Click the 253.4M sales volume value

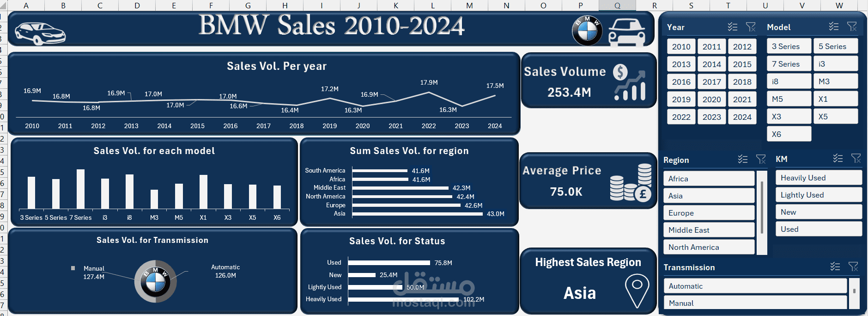pos(569,93)
